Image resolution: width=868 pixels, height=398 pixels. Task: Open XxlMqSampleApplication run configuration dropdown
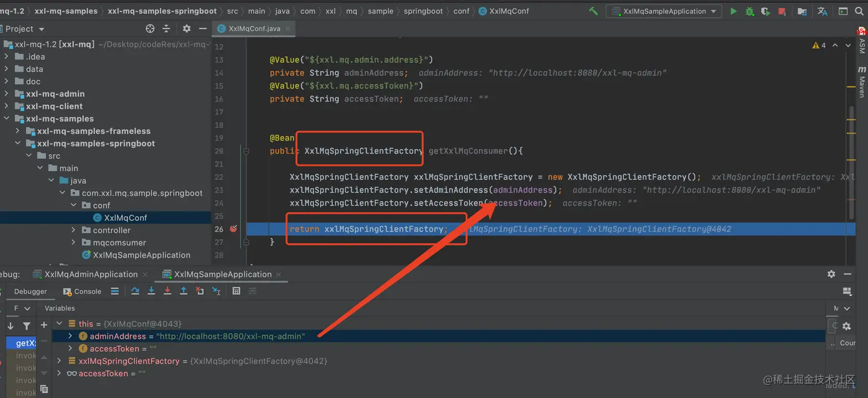[x=665, y=11]
